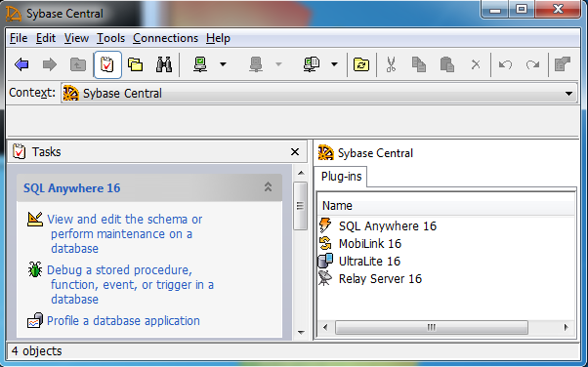Click the UltraLite device icon
The width and height of the screenshot is (588, 367).
(325, 261)
